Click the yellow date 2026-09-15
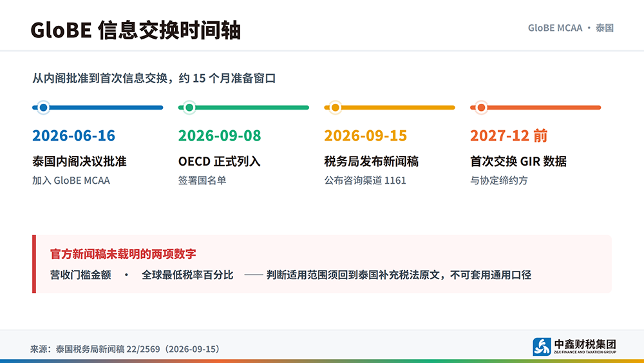Screen dimensions: 644x363 tap(366, 135)
